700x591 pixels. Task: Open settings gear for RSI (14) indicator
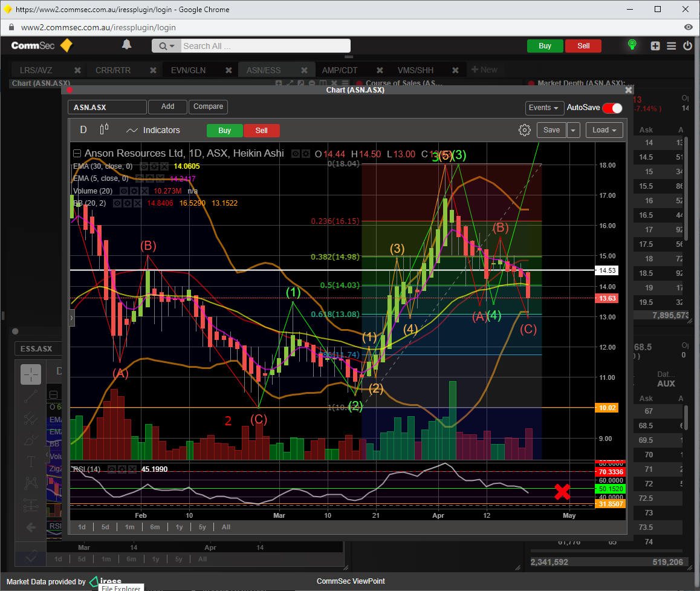122,469
